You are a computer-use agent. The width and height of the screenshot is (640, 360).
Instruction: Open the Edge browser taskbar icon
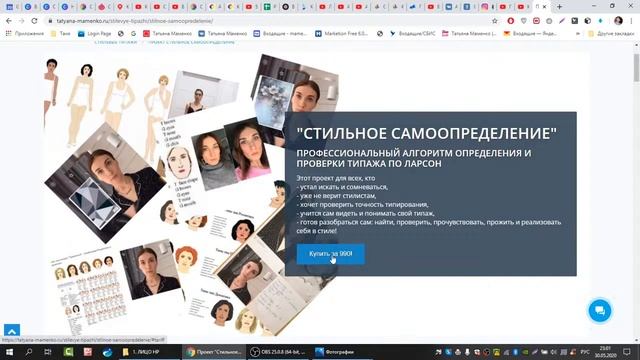pyautogui.click(x=107, y=352)
